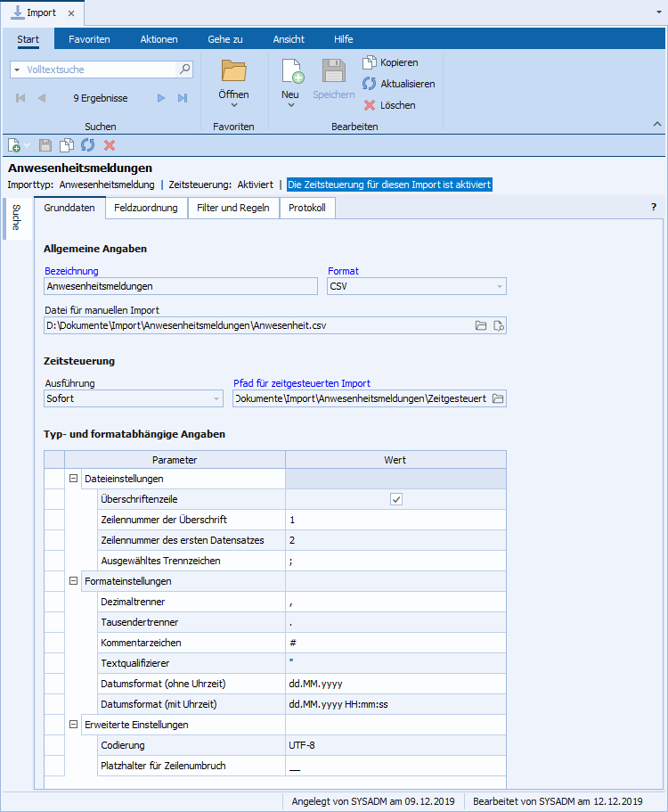
Task: Toggle the Überschriftenzeile checkbox
Action: click(396, 499)
